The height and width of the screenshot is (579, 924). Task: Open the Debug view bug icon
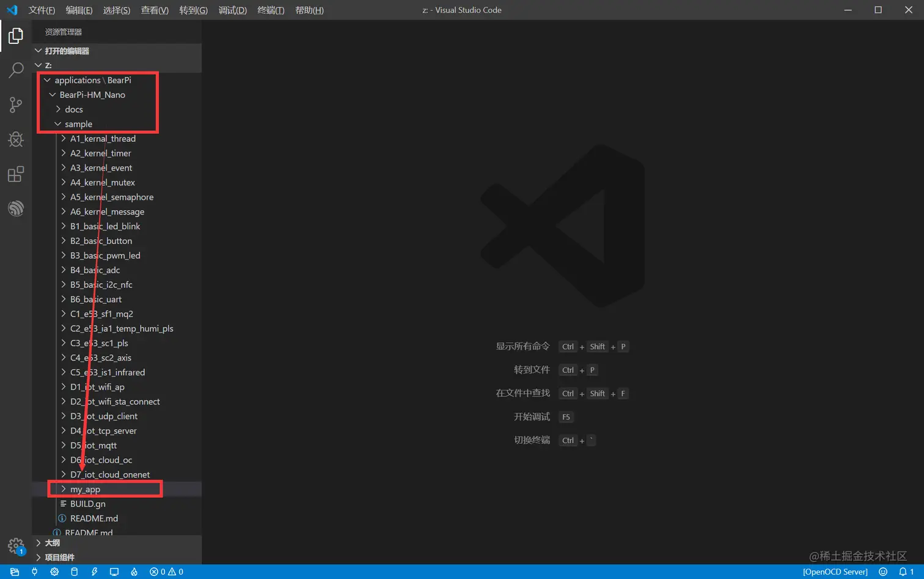tap(16, 139)
